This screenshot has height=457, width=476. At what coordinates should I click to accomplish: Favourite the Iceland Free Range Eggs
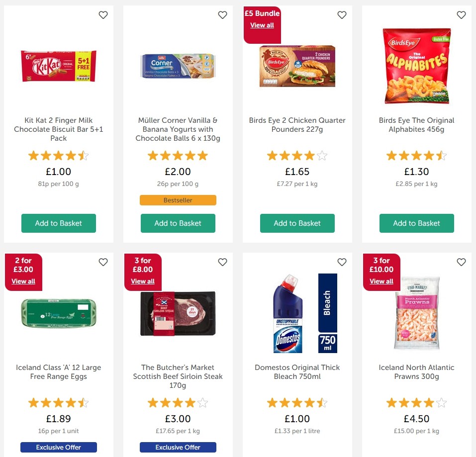103,262
